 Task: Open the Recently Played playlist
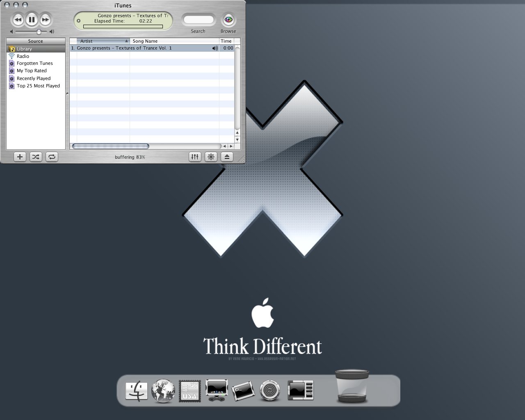click(36, 78)
